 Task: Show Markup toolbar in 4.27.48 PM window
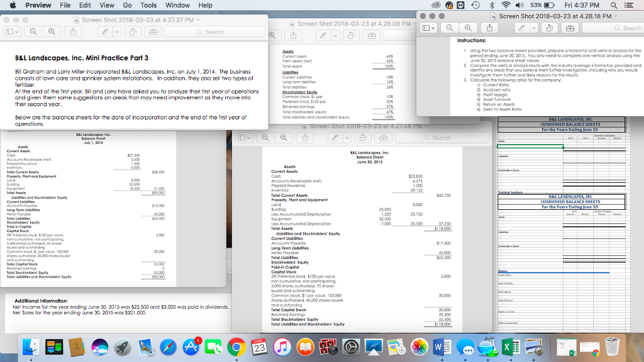click(x=383, y=138)
